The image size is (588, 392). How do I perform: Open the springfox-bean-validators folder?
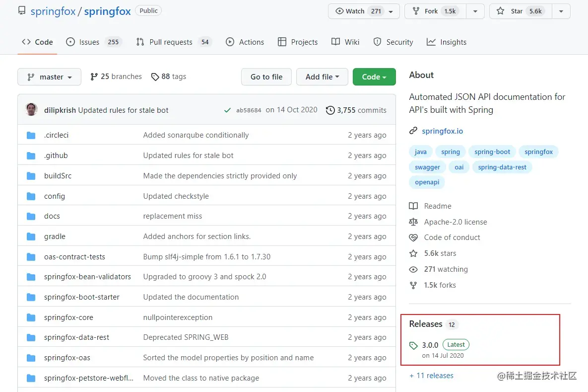pyautogui.click(x=87, y=277)
